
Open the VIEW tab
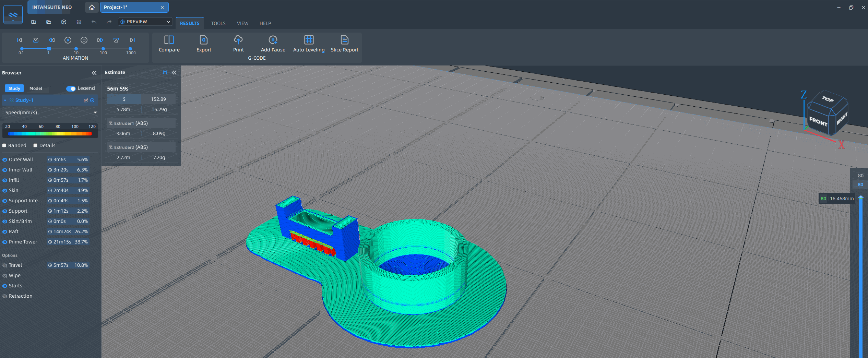(x=242, y=23)
